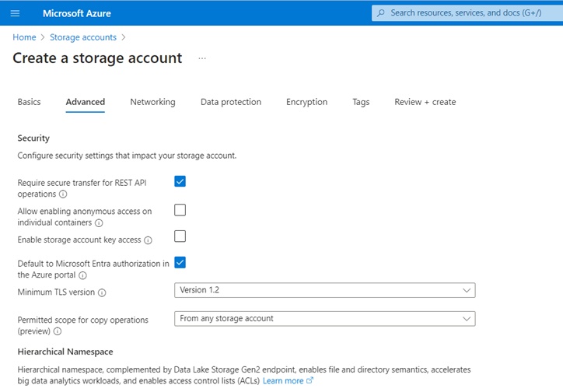563x392 pixels.
Task: Focus the Search resources input field
Action: pos(467,13)
